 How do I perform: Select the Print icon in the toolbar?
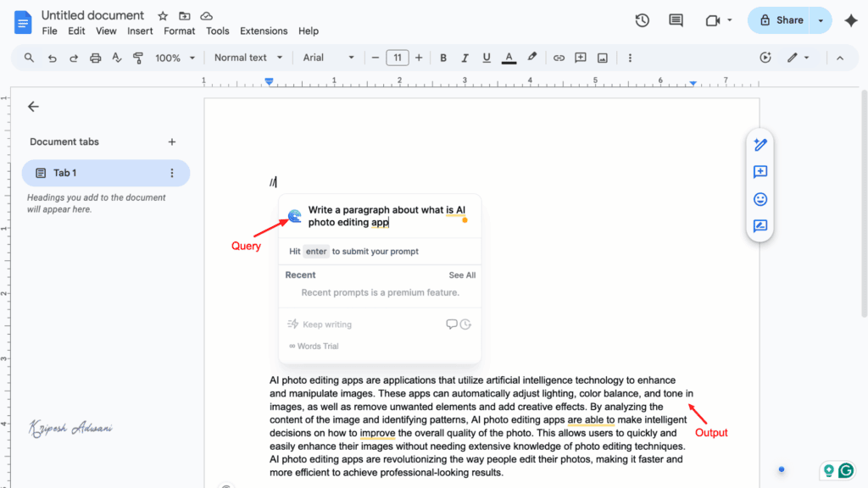pos(95,58)
